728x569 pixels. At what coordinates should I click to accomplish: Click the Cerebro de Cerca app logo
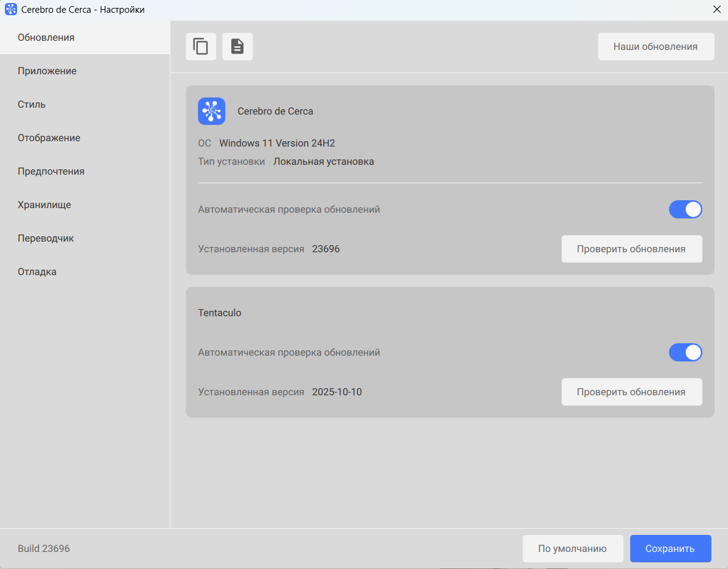[x=212, y=111]
